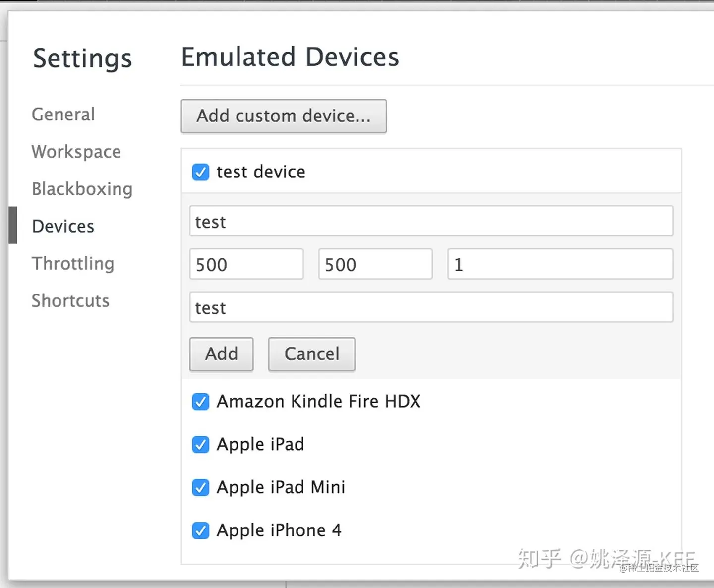Show the Shortcuts settings
The height and width of the screenshot is (588, 714).
coord(70,300)
